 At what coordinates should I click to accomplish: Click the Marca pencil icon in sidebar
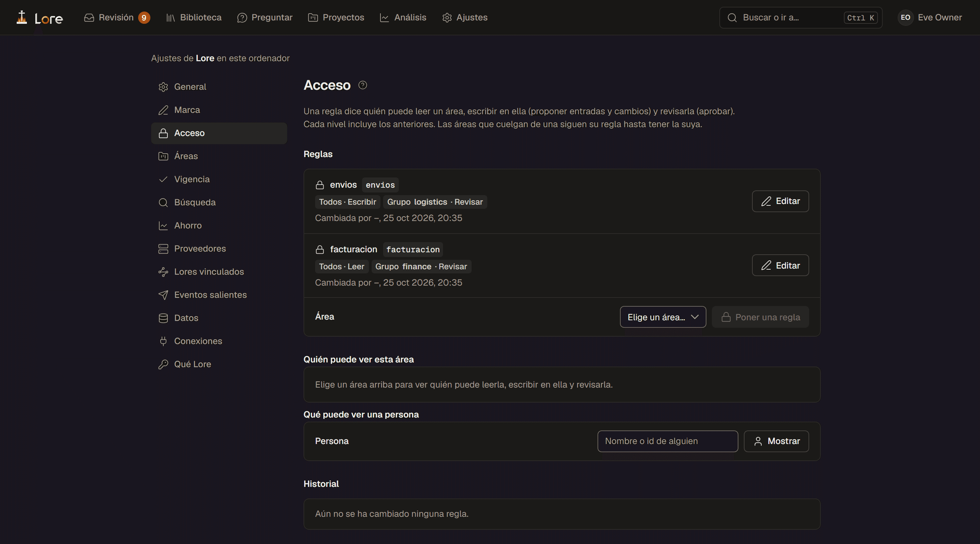tap(163, 110)
